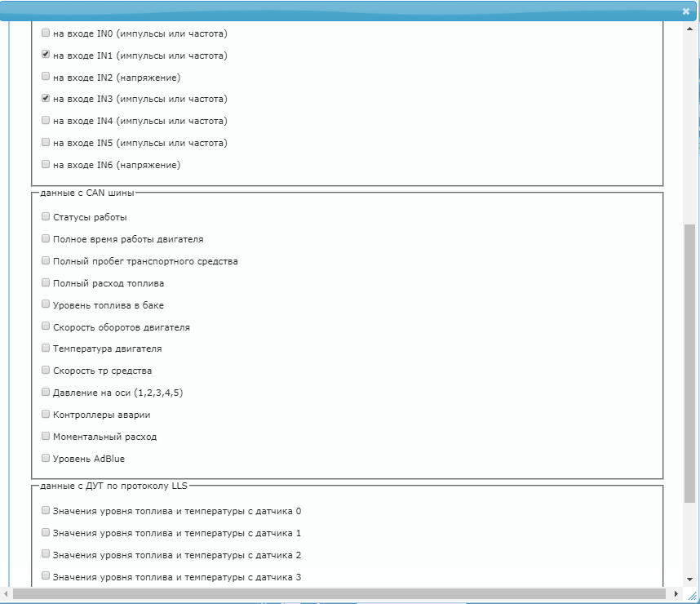Select 'Полный пробег транспортного средства' option
Viewport: 700px width, 604px height.
point(46,261)
